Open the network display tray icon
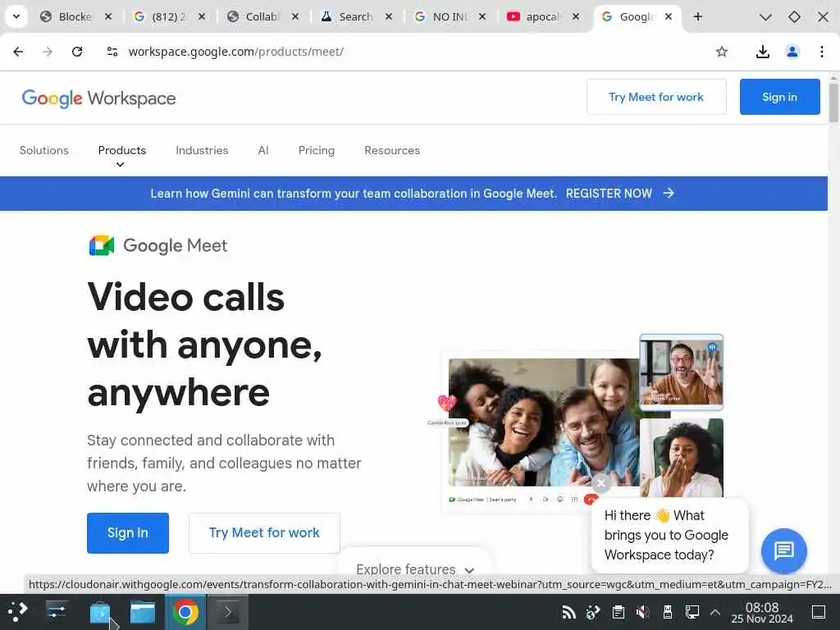Image resolution: width=840 pixels, height=630 pixels. click(692, 612)
